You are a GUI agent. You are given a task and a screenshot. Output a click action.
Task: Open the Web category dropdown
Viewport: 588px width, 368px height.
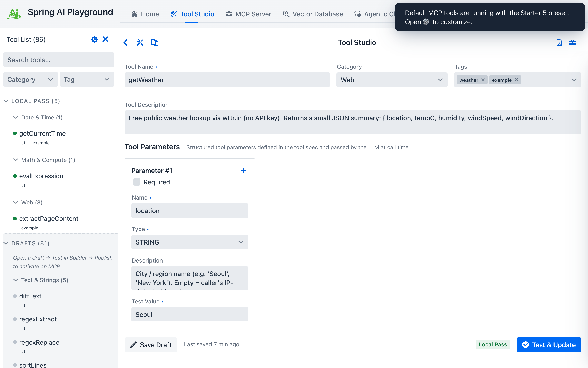pyautogui.click(x=392, y=80)
